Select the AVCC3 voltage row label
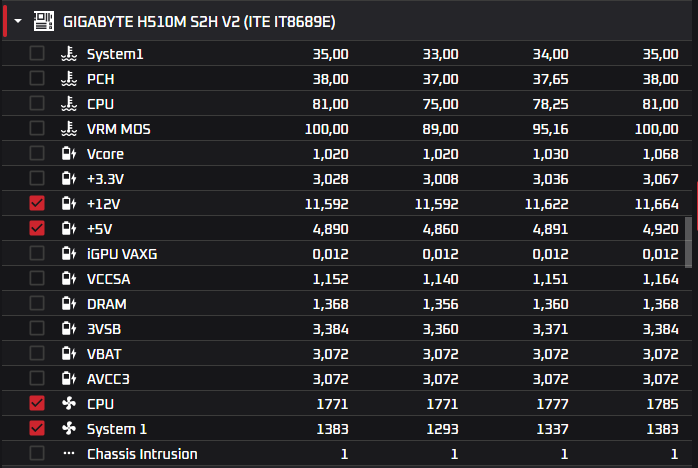The height and width of the screenshot is (468, 698). tap(108, 379)
